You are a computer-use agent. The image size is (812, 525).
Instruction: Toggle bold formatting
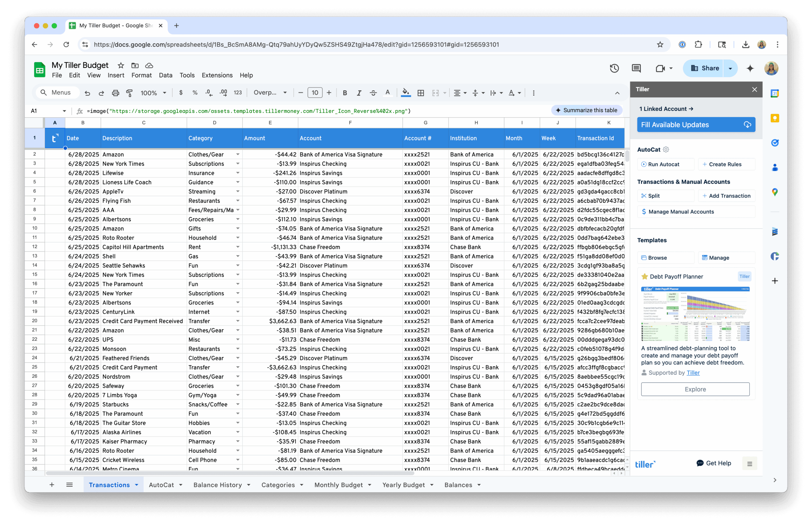point(345,93)
